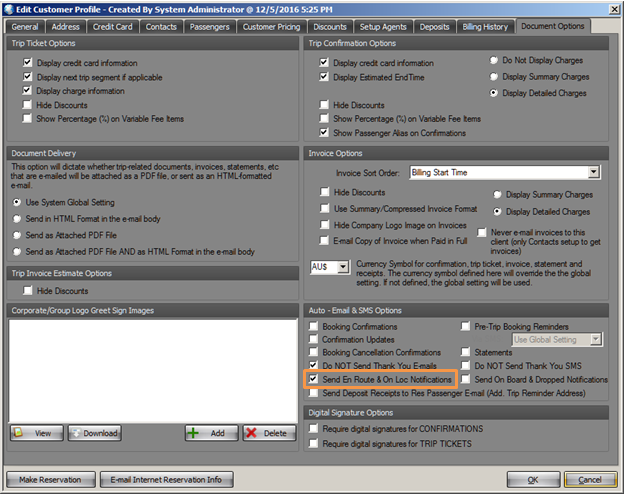Switch to the Address tab
The height and width of the screenshot is (495, 624).
click(66, 27)
